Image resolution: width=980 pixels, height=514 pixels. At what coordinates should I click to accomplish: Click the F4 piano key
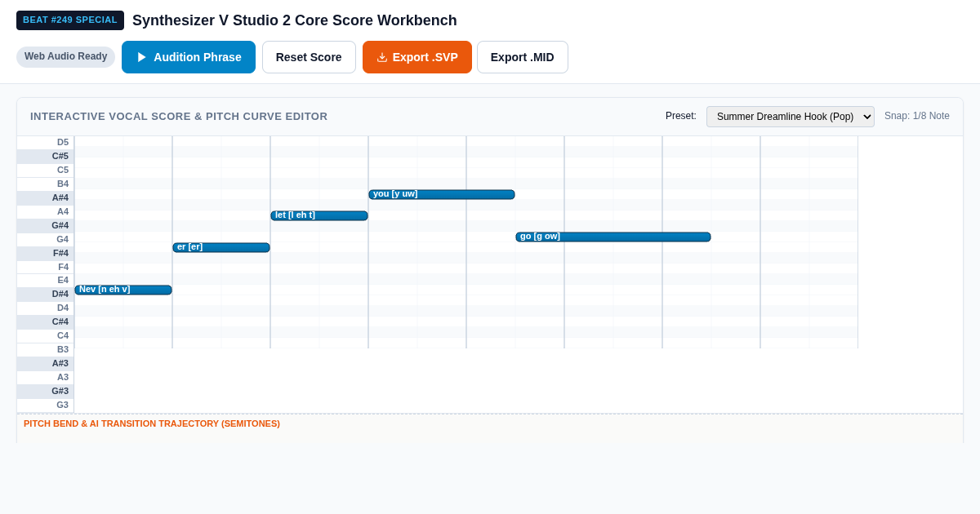[x=46, y=267]
